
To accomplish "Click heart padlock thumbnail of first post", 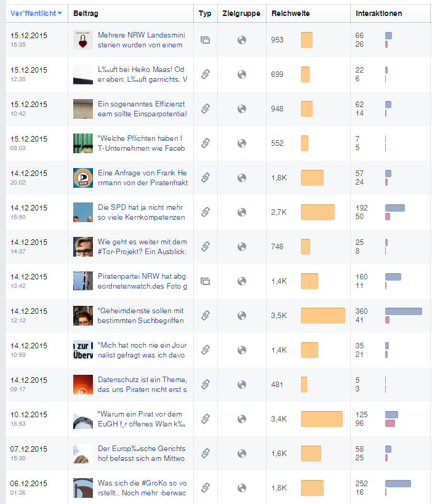I will pos(83,40).
